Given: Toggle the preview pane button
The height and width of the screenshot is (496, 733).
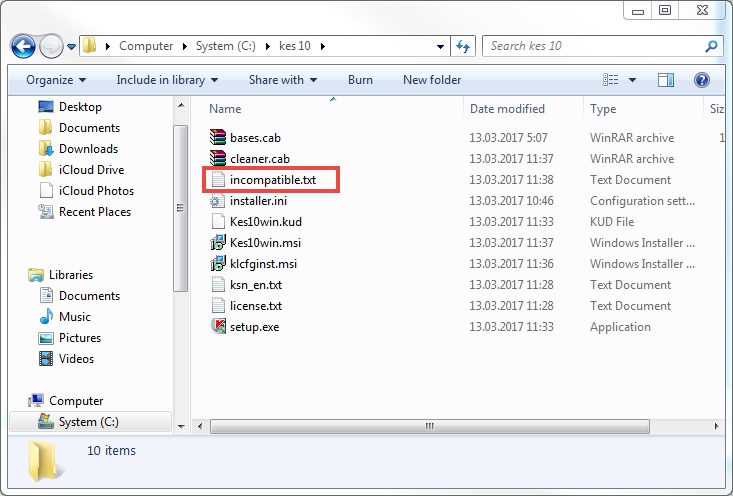Looking at the screenshot, I should 666,80.
